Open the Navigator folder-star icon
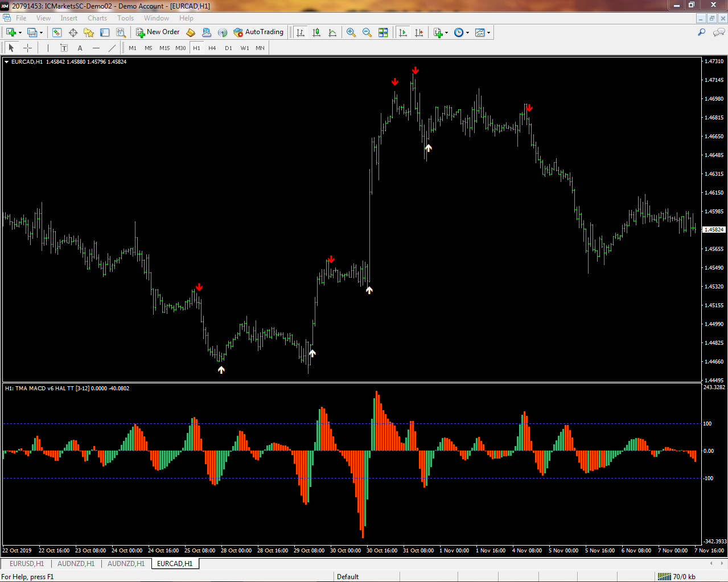Screen dimensions: 728x582 [x=89, y=32]
